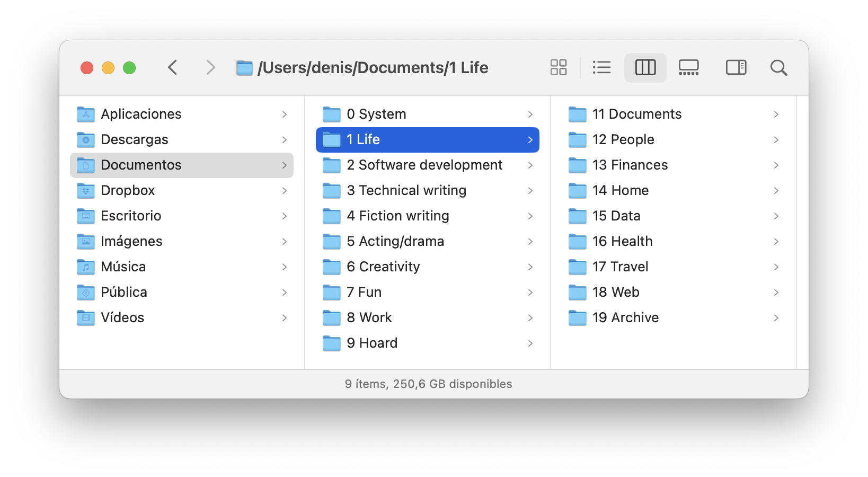Open the Dropbox sidebar folder icon

click(x=86, y=190)
